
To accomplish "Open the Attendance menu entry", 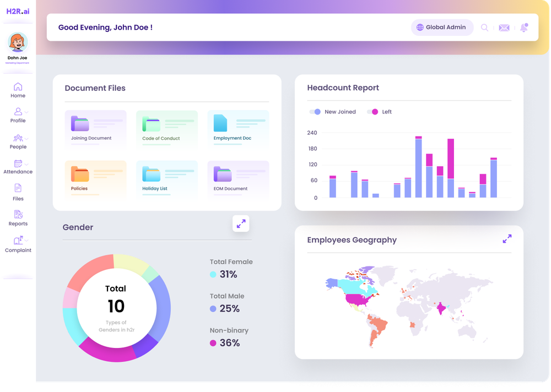I will click(x=18, y=167).
